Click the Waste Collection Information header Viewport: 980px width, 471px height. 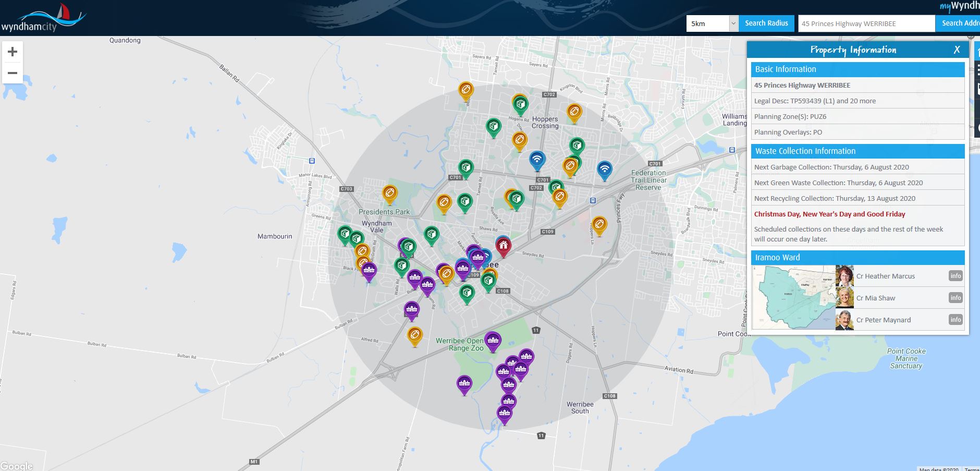click(857, 151)
